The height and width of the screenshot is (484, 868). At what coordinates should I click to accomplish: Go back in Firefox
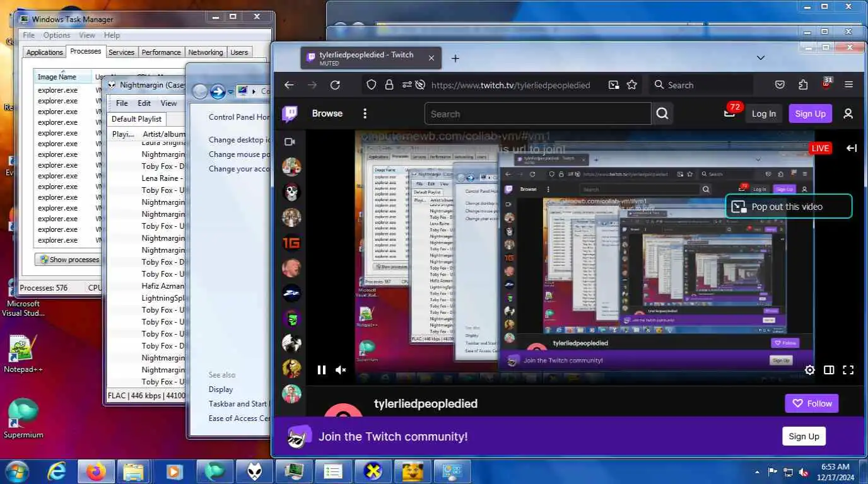pyautogui.click(x=289, y=85)
